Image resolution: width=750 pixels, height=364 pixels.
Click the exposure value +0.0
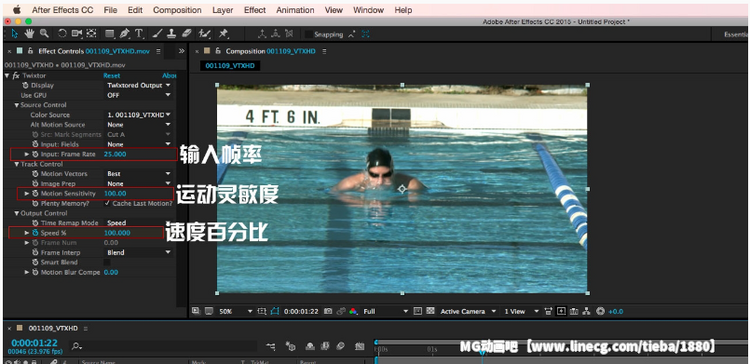coord(616,311)
